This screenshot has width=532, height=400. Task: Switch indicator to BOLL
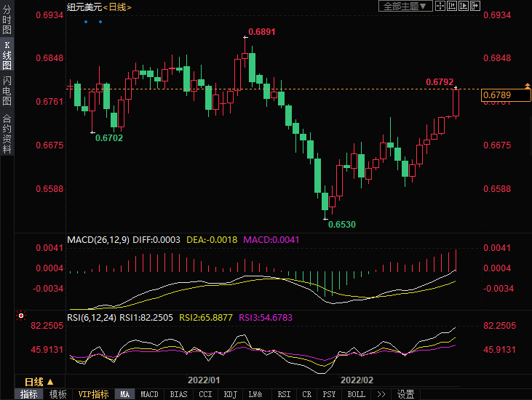[x=356, y=394]
